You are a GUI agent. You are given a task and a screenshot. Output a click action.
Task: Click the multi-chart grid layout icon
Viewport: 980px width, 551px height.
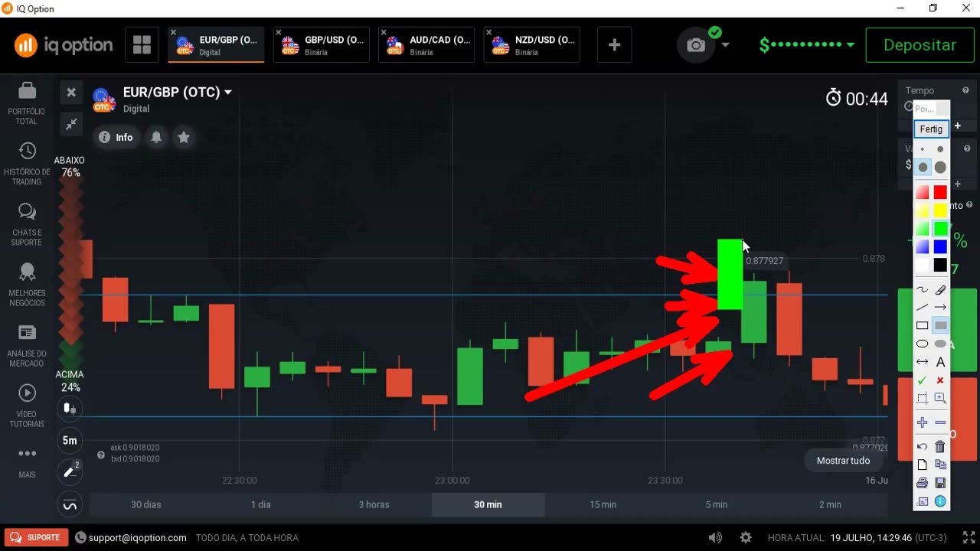pyautogui.click(x=142, y=45)
